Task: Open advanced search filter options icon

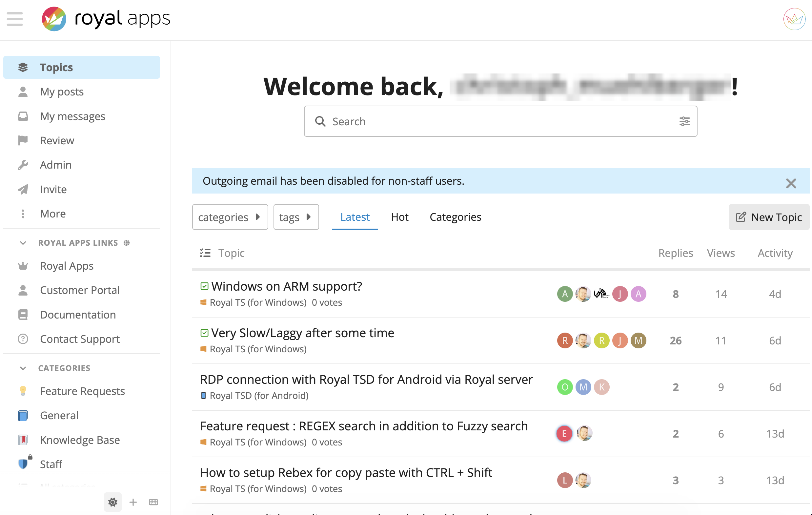Action: [x=684, y=121]
